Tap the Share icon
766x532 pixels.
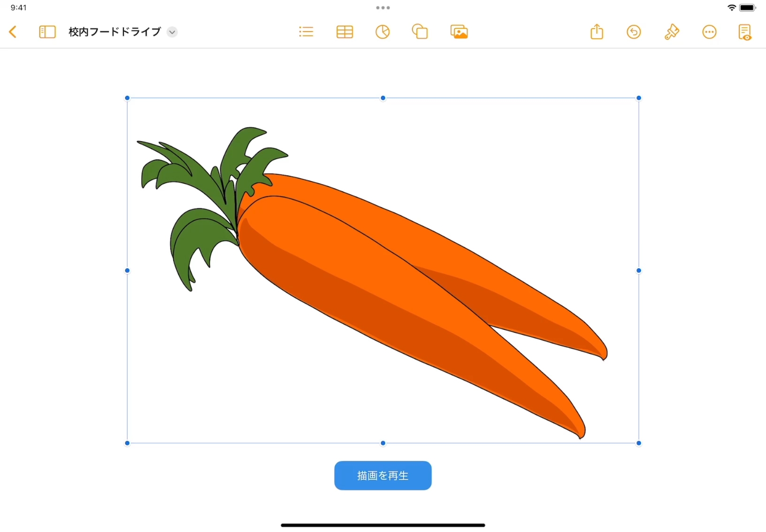point(597,32)
